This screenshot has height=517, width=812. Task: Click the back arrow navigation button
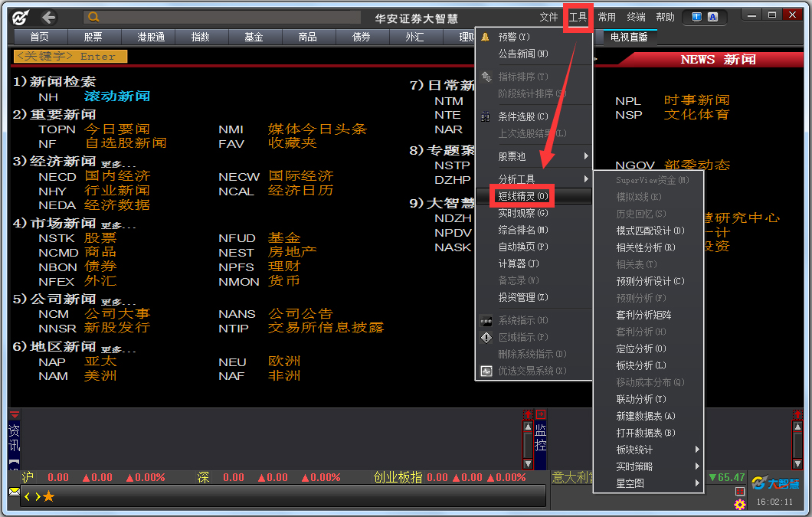[49, 17]
